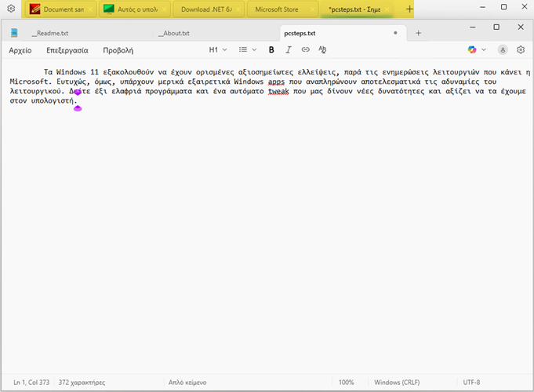The width and height of the screenshot is (534, 392).
Task: Open the Copilot rewrite menu
Action: [477, 49]
